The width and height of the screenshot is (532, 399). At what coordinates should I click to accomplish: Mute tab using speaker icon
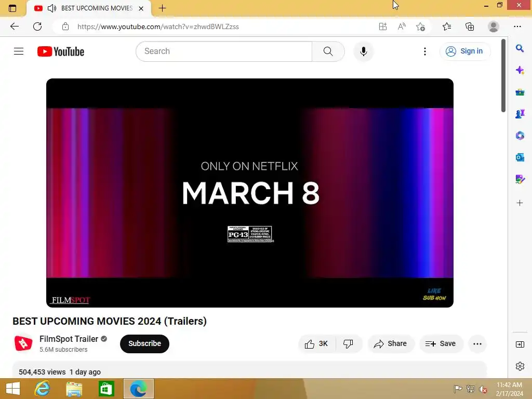pos(51,8)
